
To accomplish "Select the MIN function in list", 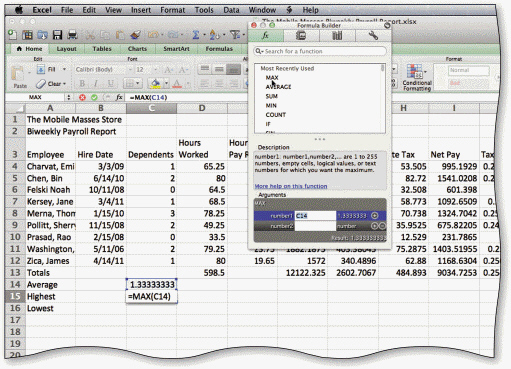I will [271, 105].
